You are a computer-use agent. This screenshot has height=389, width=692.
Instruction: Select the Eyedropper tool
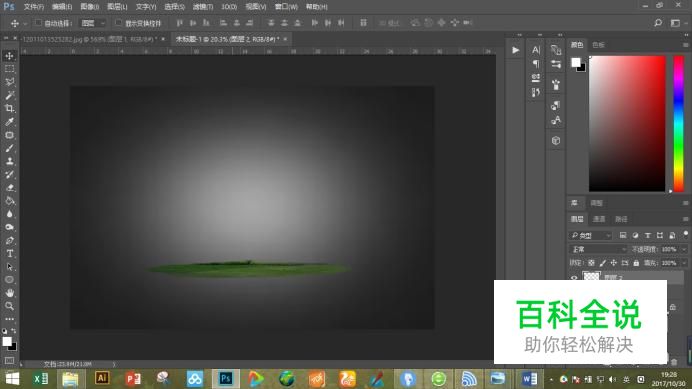(x=9, y=122)
